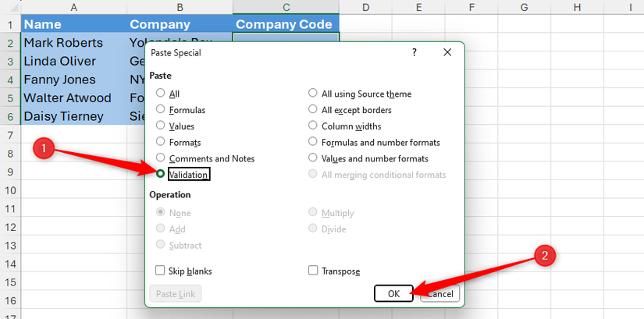
Task: Select column D header
Action: click(x=365, y=7)
